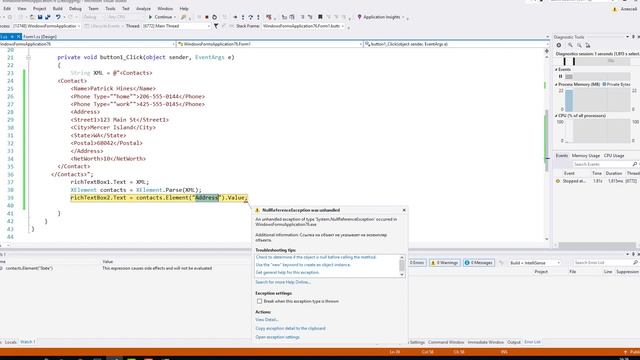Collapse the Process Memory section
The width and height of the screenshot is (640, 360).
[x=556, y=84]
